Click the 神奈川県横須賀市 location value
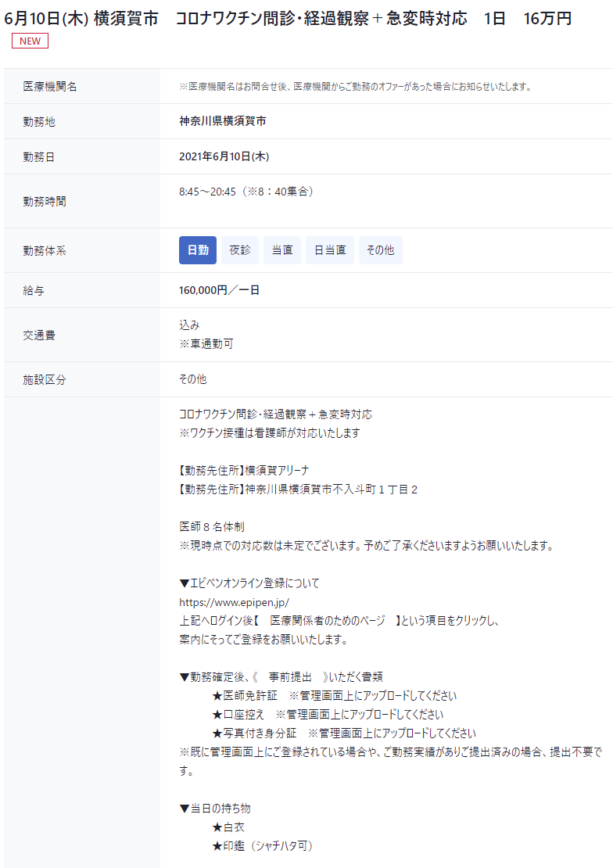This screenshot has height=868, width=613. click(x=223, y=121)
